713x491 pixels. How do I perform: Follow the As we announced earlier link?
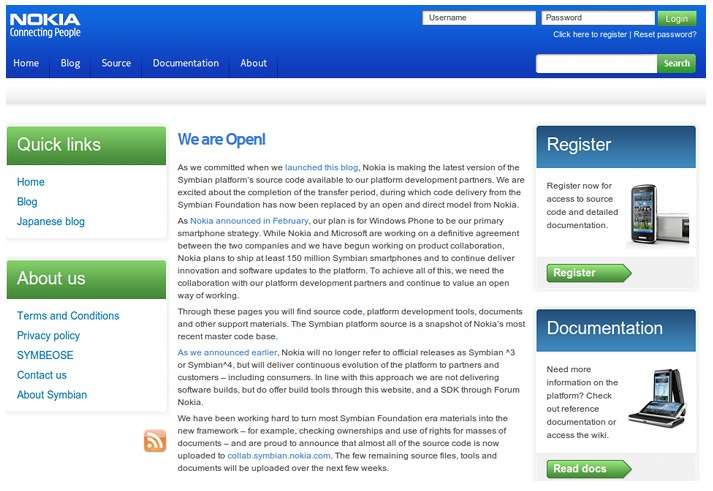tap(227, 352)
